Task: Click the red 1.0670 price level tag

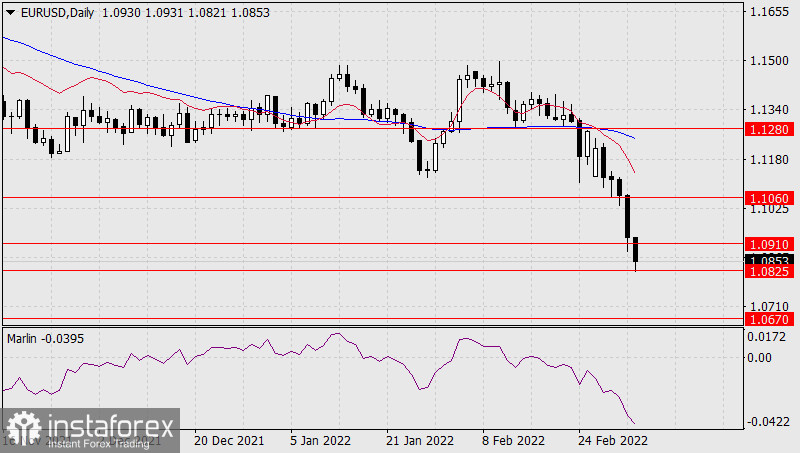Action: coord(769,319)
